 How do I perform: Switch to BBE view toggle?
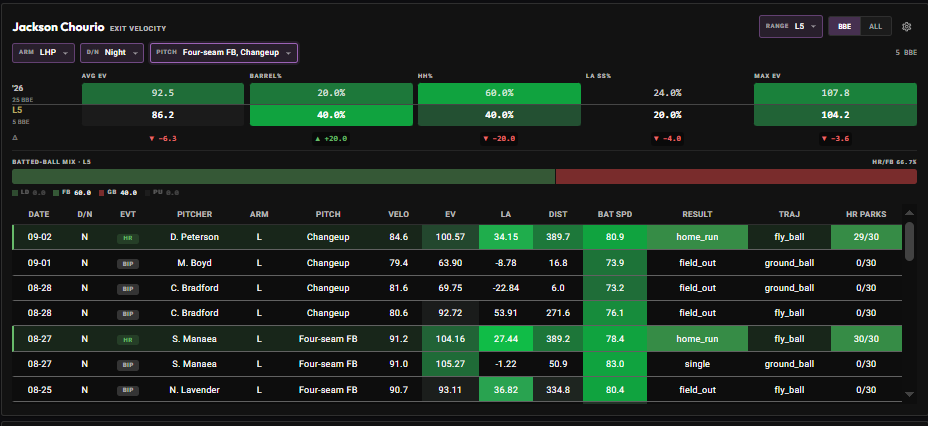844,27
